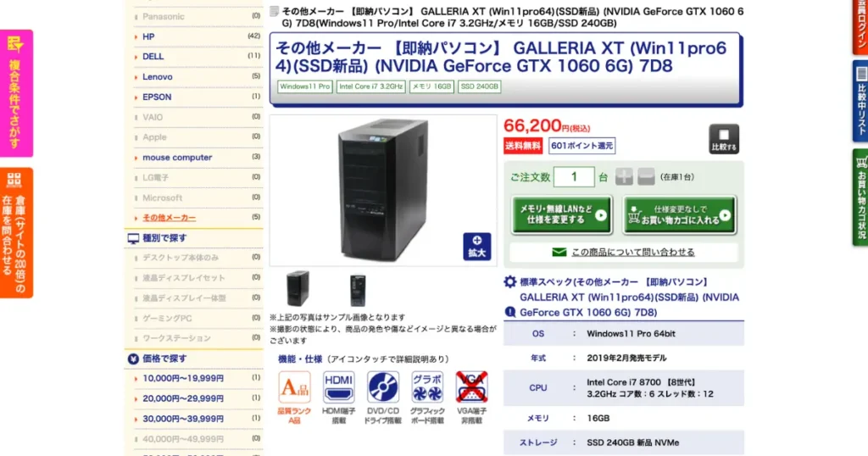Viewport: 868px width, 456px height.
Task: Click the 66,200円 price text
Action: pyautogui.click(x=547, y=126)
